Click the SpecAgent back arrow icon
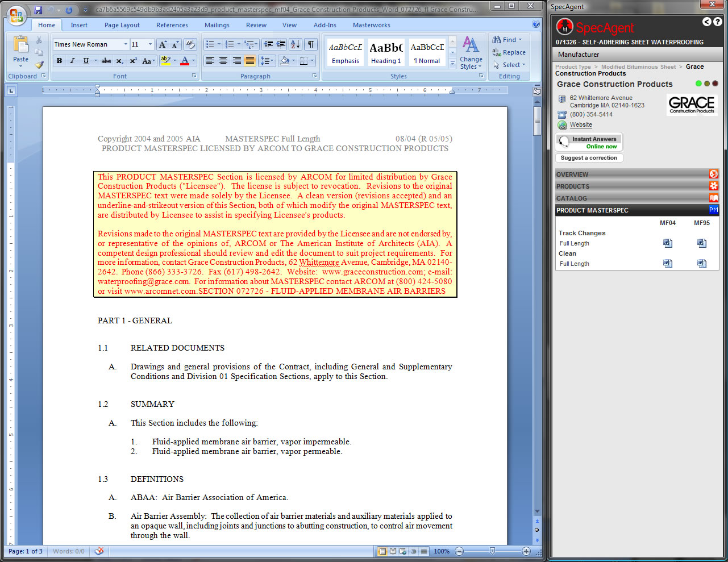 pyautogui.click(x=706, y=22)
